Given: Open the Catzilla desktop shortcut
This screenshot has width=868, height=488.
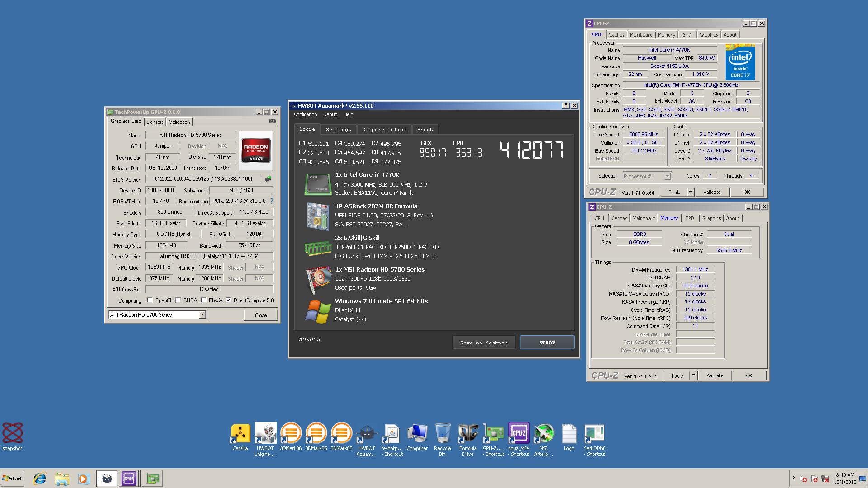Looking at the screenshot, I should 240,437.
